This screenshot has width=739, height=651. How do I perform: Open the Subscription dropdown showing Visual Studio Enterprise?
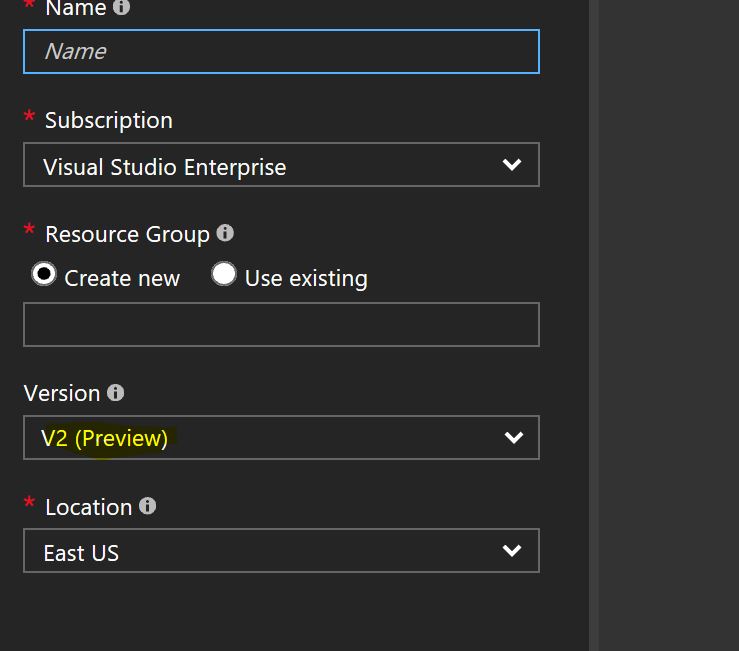tap(281, 165)
